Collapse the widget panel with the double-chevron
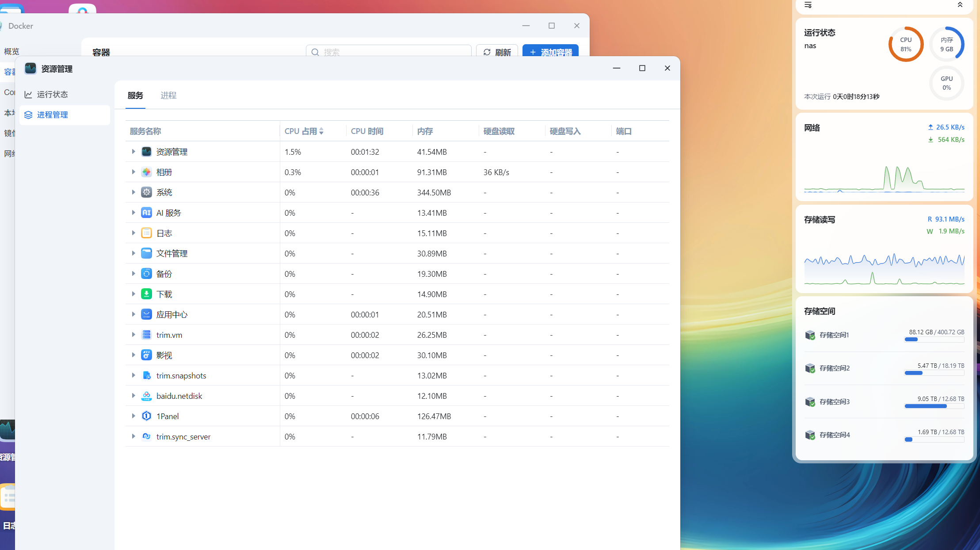 click(x=960, y=5)
